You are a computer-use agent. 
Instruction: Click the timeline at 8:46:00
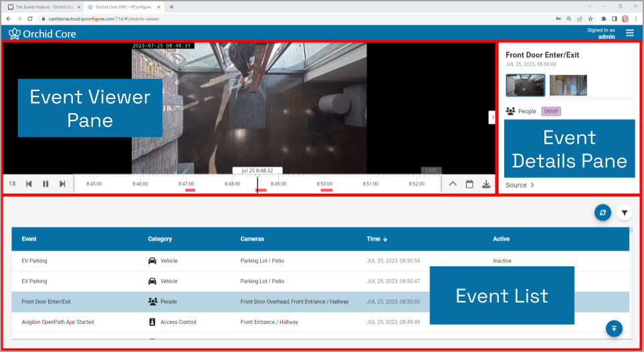coord(140,184)
